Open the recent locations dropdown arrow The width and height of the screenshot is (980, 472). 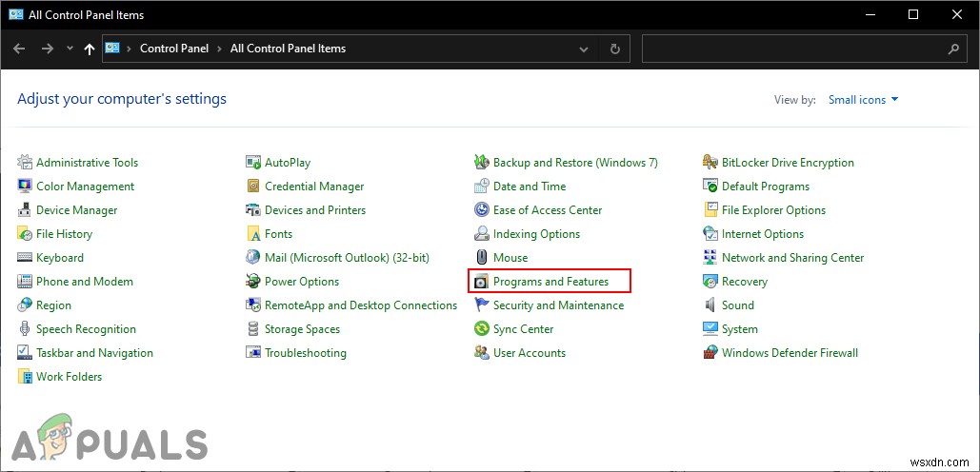(70, 49)
